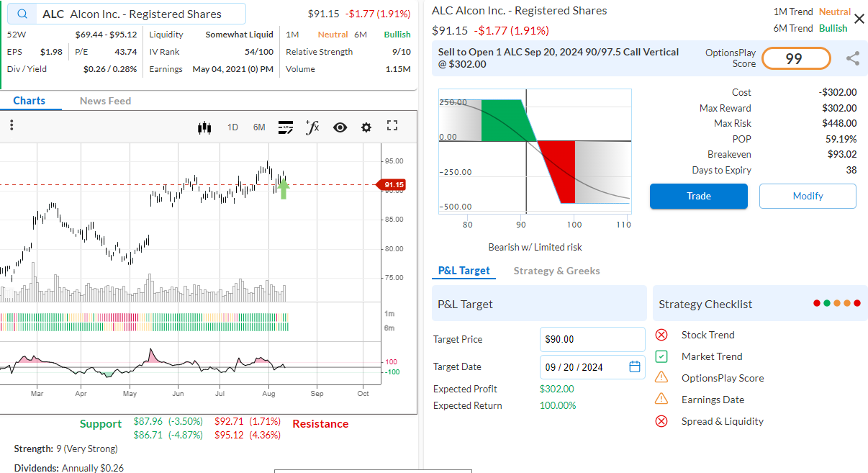Image resolution: width=868 pixels, height=473 pixels.
Task: Open the chart drawing tools
Action: pyautogui.click(x=286, y=127)
